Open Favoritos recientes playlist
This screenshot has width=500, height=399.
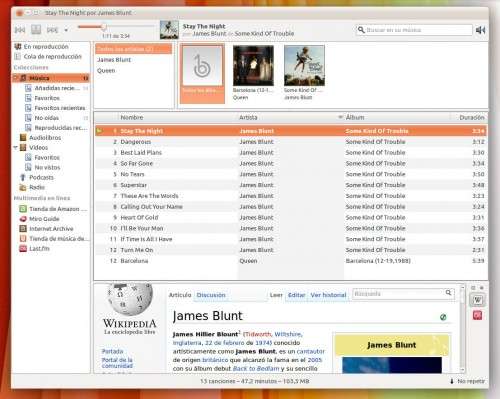(x=55, y=108)
